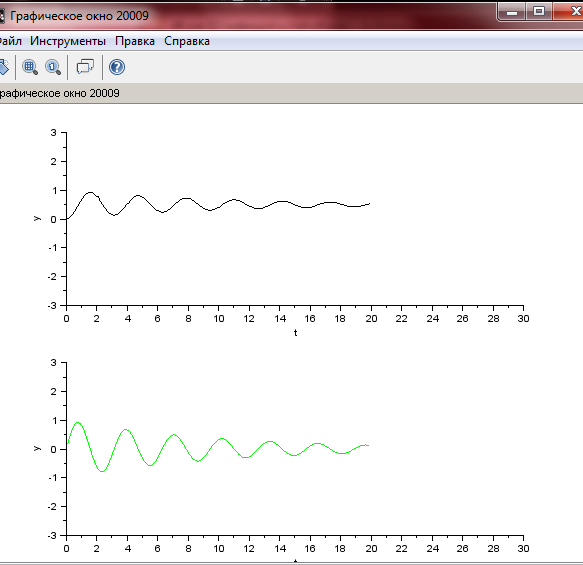This screenshot has width=583, height=565.
Task: Click the info bar text below the toolbar
Action: 59,93
